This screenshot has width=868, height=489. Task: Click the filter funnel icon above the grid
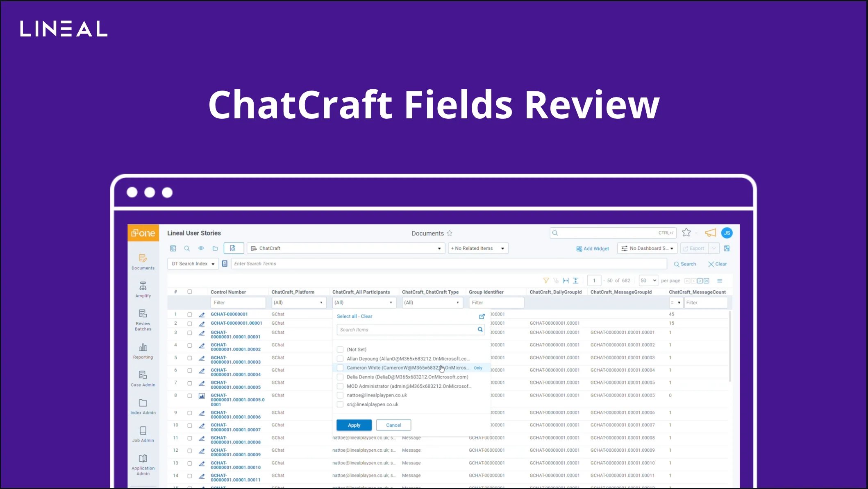coord(546,280)
